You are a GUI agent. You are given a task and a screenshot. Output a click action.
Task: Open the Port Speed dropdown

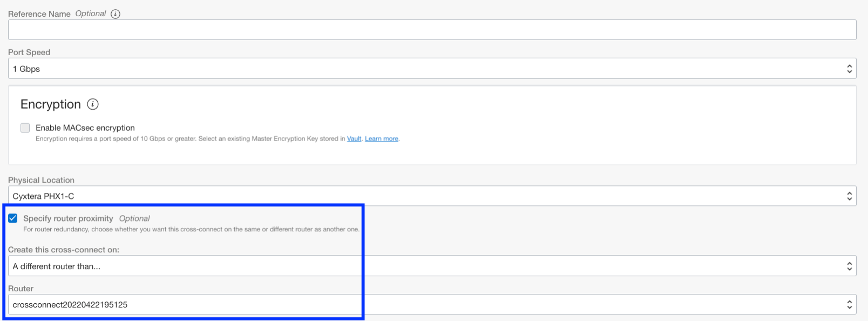pos(432,69)
